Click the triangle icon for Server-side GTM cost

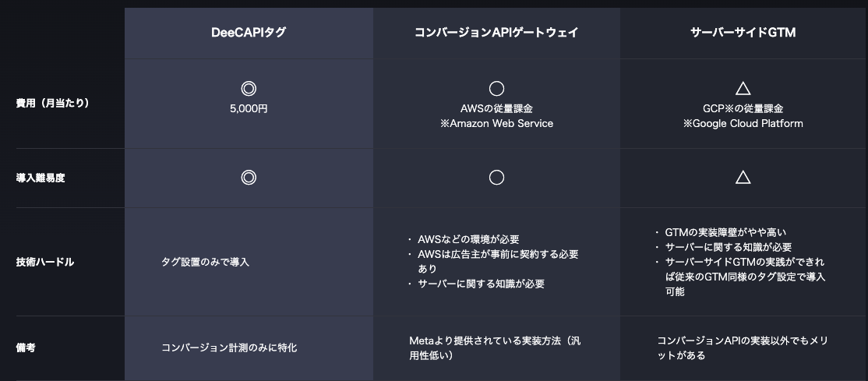pos(743,89)
